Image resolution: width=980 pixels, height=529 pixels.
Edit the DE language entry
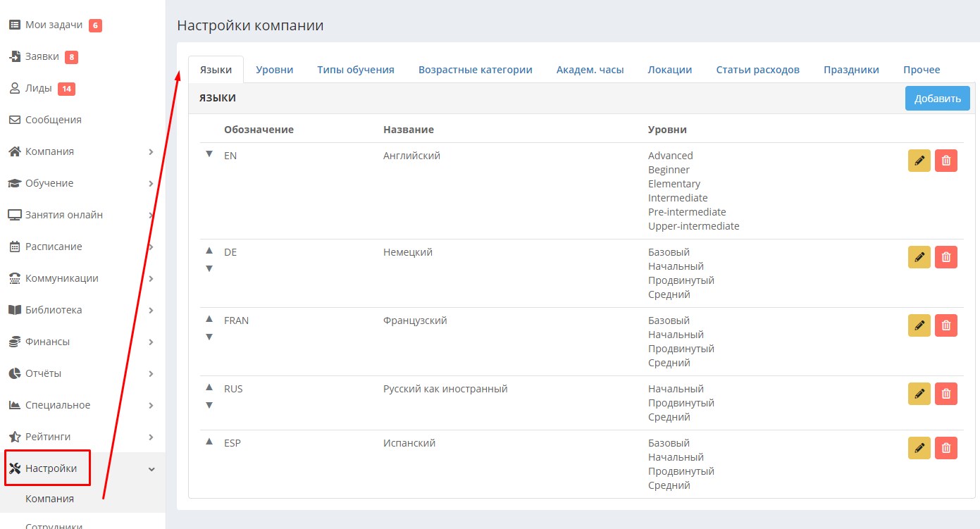click(919, 257)
